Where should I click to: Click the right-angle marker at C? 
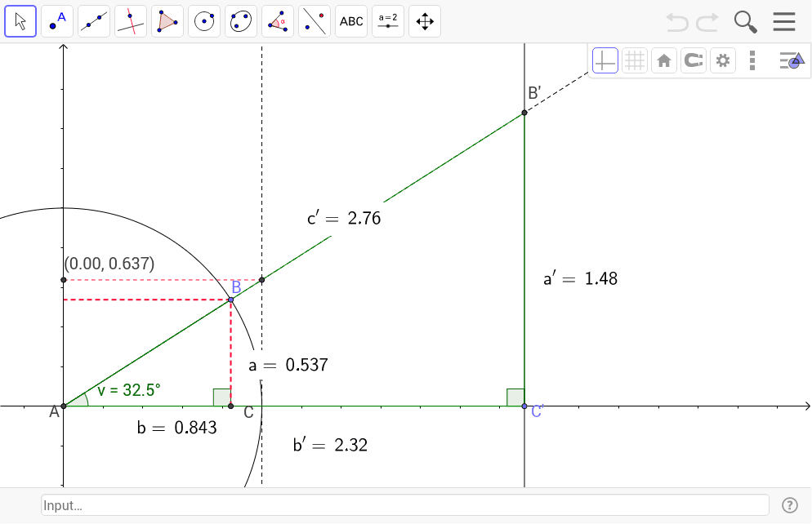(x=222, y=397)
